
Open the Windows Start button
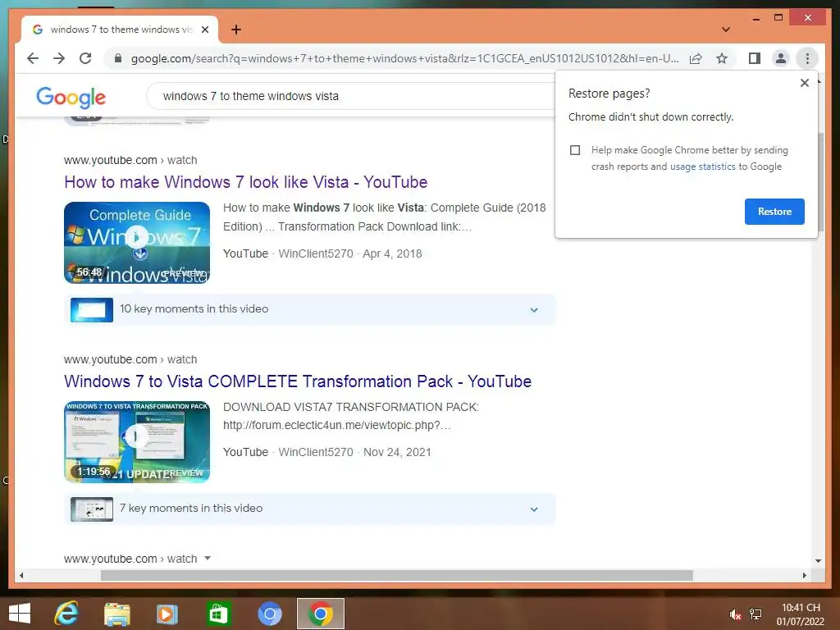point(20,614)
